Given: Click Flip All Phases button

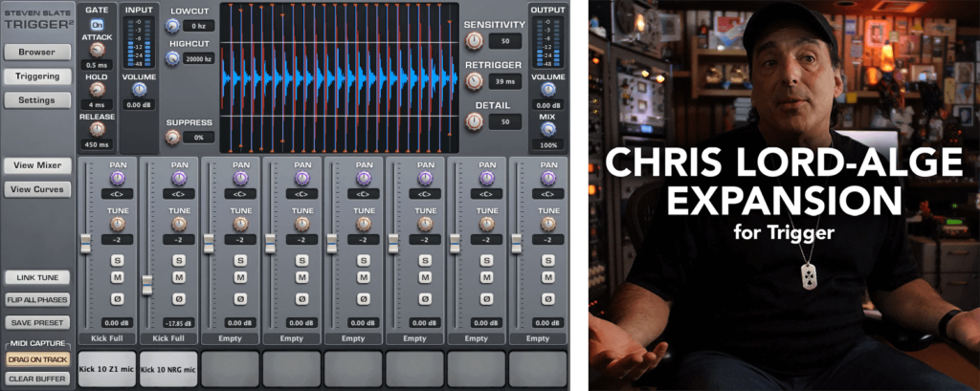Looking at the screenshot, I should point(37,300).
